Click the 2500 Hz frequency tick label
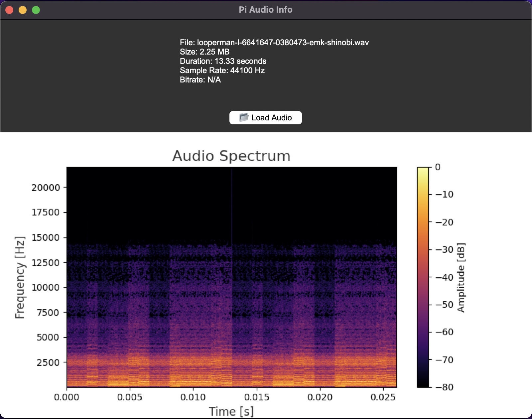 (48, 362)
